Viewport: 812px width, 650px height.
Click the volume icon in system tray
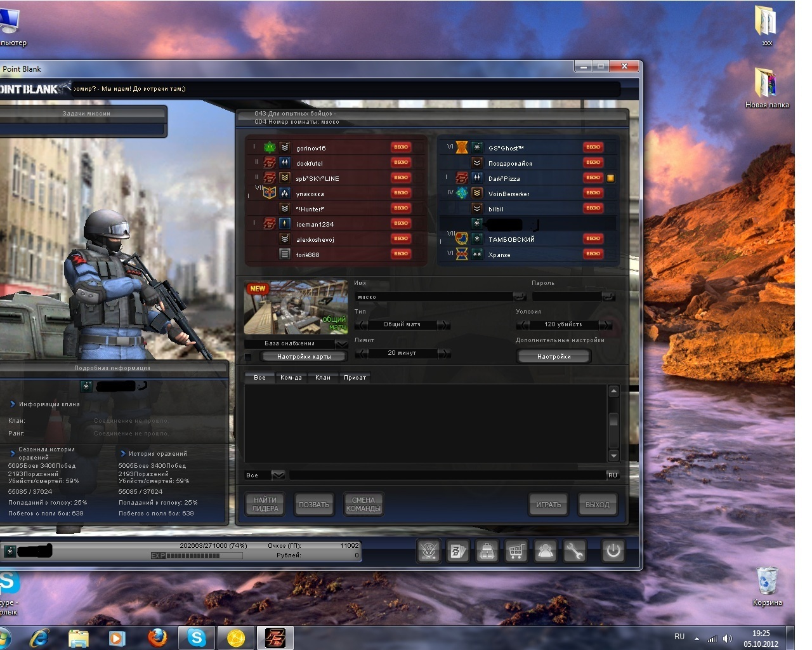tap(728, 639)
